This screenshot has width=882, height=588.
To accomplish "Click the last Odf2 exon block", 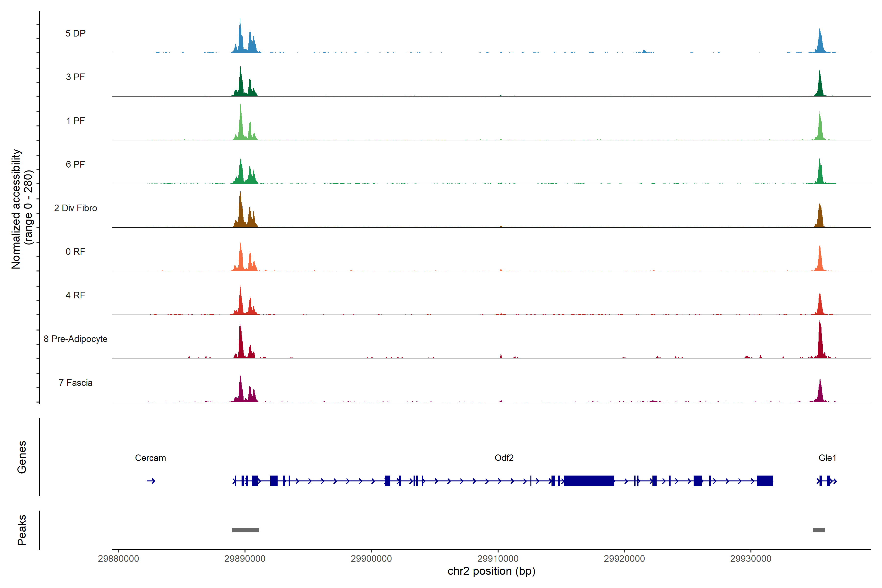I will (765, 481).
